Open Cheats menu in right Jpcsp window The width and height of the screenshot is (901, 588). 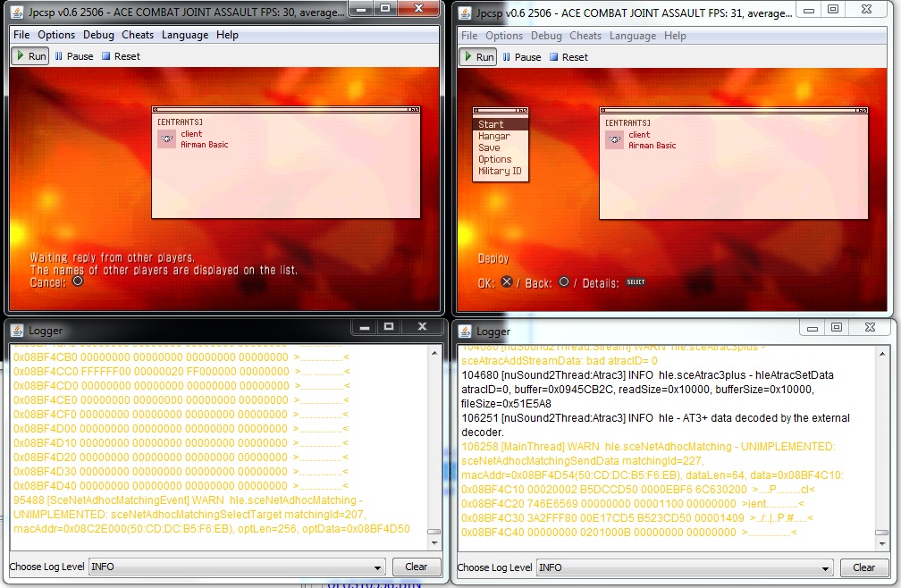tap(585, 36)
